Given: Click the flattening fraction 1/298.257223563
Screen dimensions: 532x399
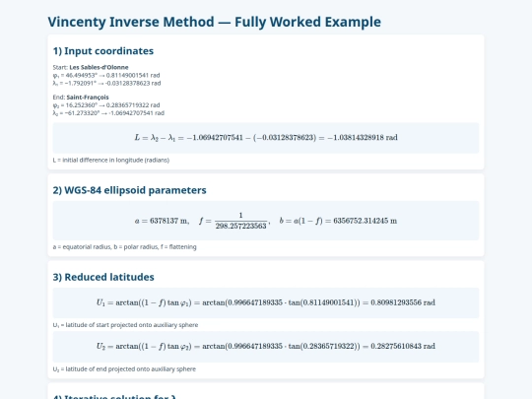Looking at the screenshot, I should click(241, 221).
